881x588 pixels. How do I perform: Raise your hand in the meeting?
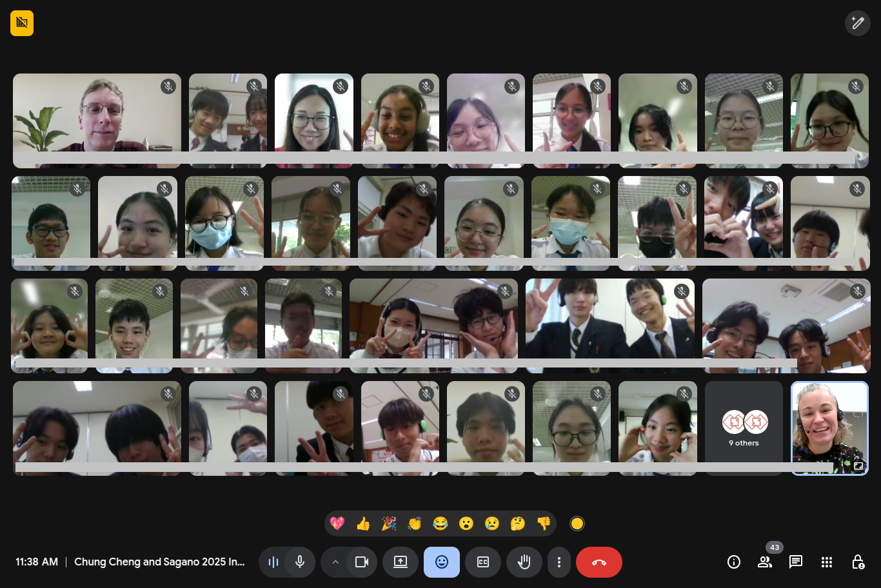[x=524, y=562]
